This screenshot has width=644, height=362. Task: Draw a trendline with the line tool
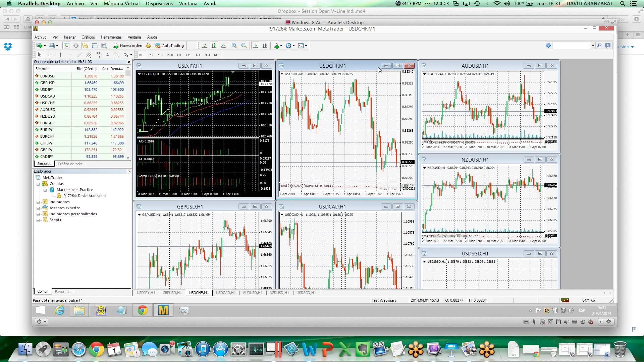(79, 55)
